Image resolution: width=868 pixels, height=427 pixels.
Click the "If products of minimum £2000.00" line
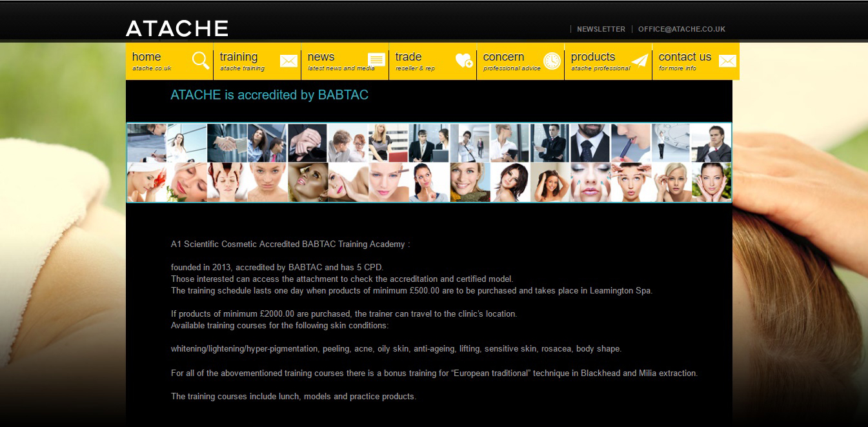click(344, 314)
